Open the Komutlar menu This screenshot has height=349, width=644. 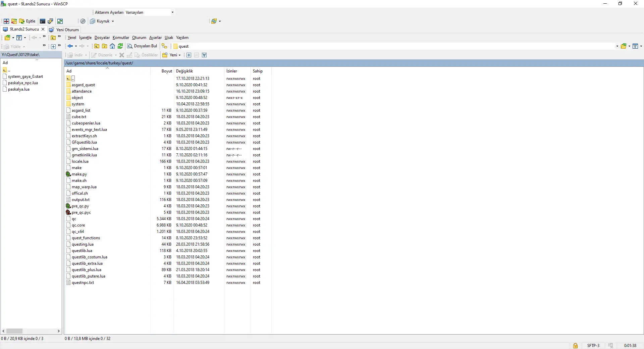121,38
